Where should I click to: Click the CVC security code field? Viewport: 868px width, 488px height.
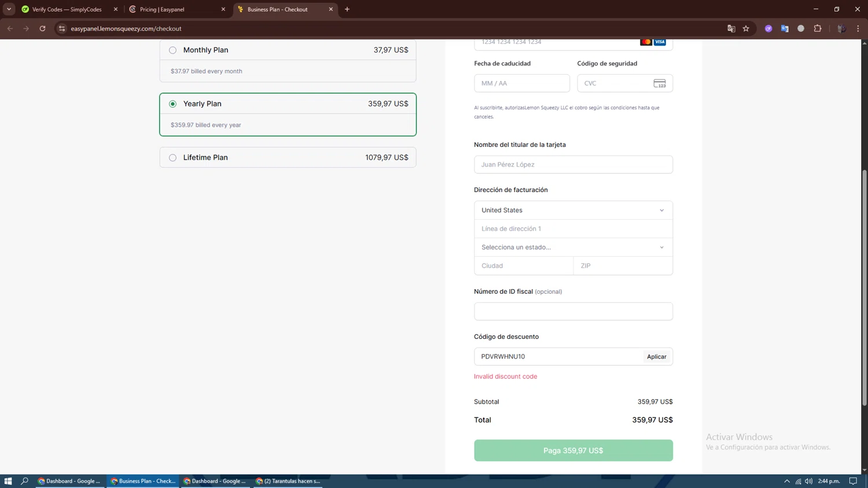(624, 83)
